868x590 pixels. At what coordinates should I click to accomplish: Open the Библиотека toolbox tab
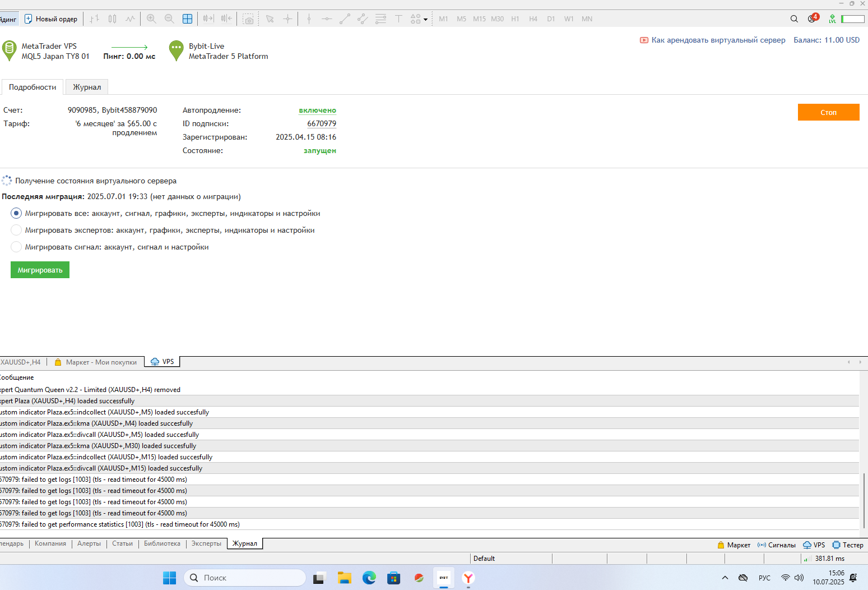click(x=162, y=543)
